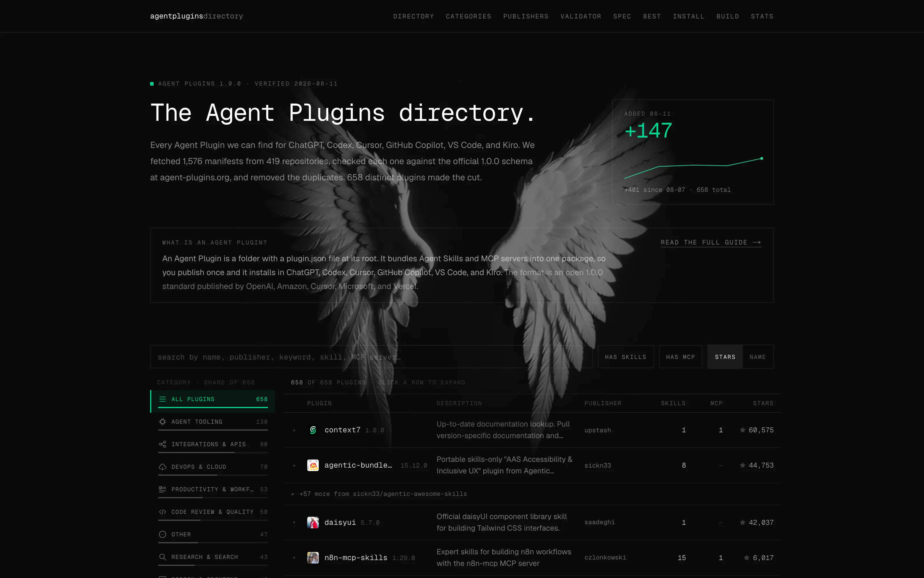This screenshot has width=924, height=578.
Task: Select the All Plugins category
Action: point(213,401)
